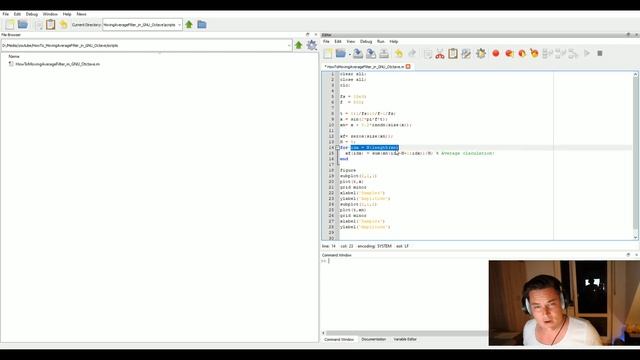Screen dimensions: 640x360
Task: Copy the selection with the Editor toolbar icon
Action: click(x=427, y=54)
